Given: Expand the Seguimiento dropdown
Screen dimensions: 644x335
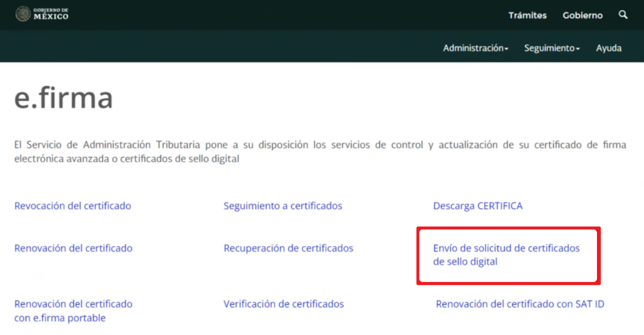Looking at the screenshot, I should pos(552,48).
